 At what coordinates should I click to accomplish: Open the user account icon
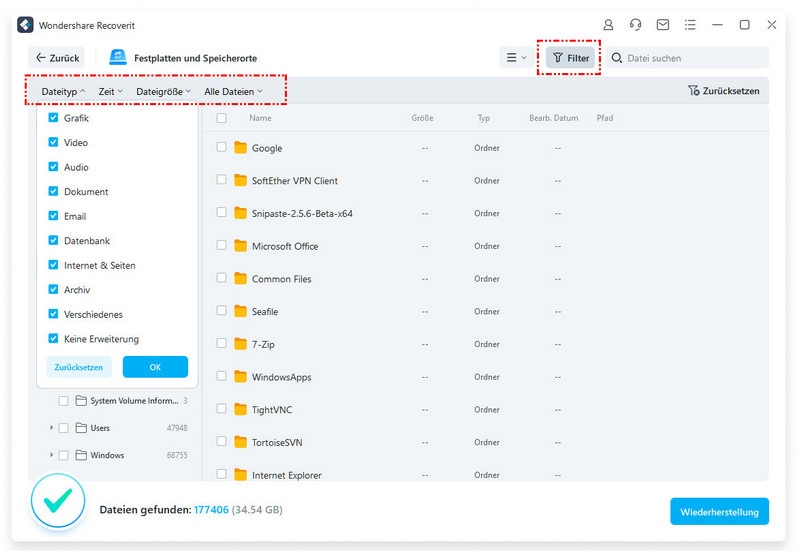(608, 24)
